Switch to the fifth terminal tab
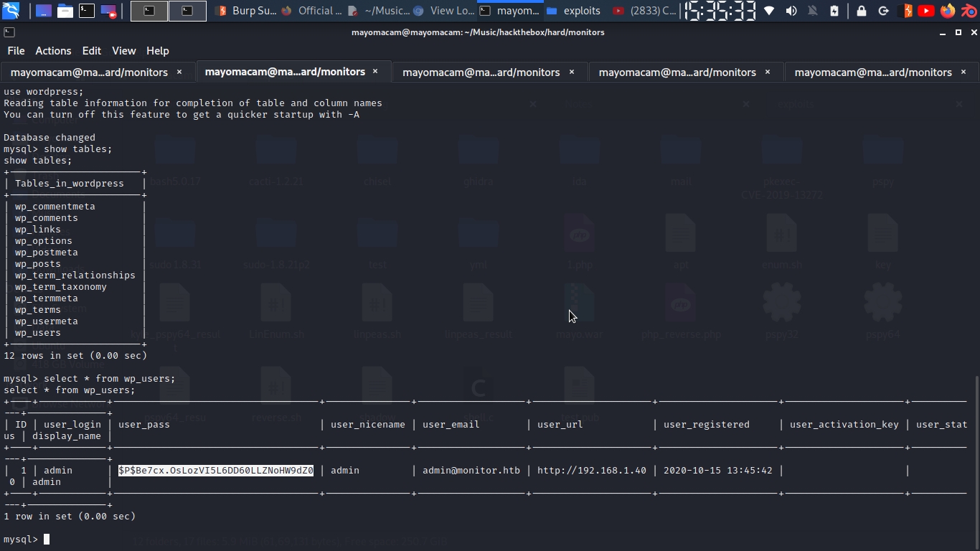This screenshot has width=980, height=551. coord(882,72)
